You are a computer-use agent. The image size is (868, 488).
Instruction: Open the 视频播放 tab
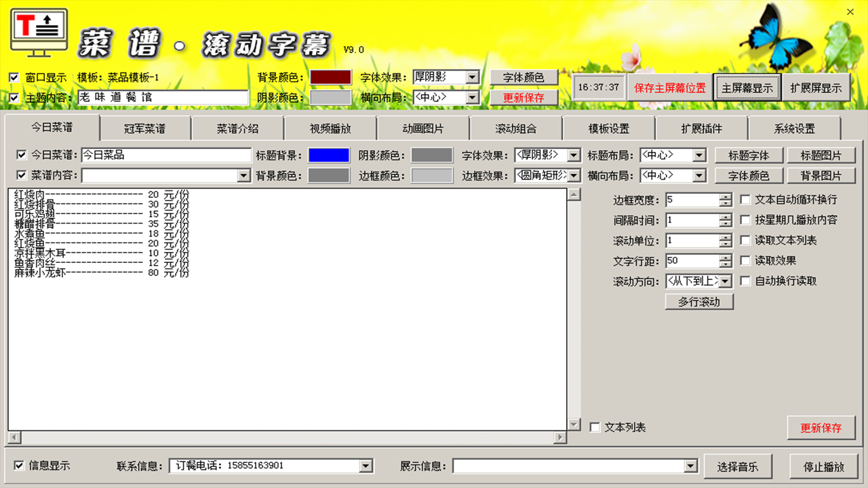click(x=330, y=128)
